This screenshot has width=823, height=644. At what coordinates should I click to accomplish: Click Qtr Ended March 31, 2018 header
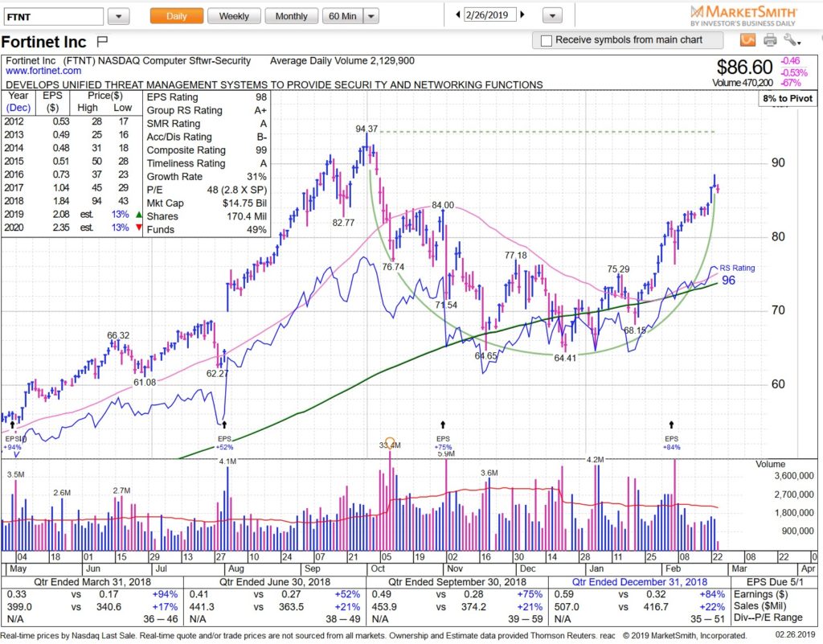point(92,582)
